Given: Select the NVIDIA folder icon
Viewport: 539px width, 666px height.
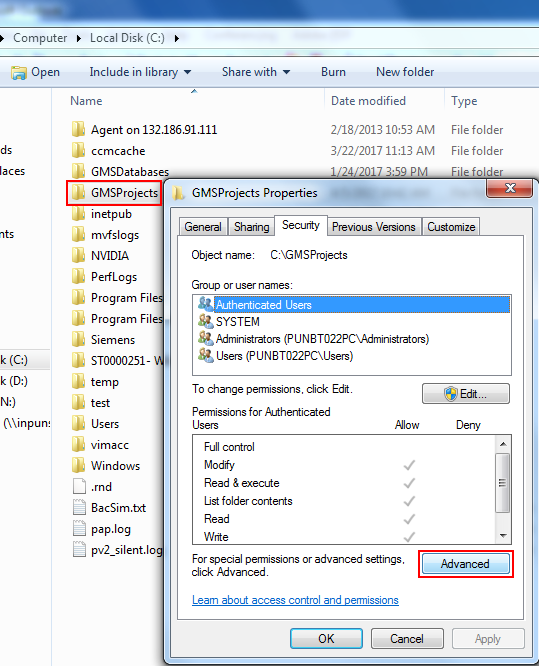Looking at the screenshot, I should (78, 256).
